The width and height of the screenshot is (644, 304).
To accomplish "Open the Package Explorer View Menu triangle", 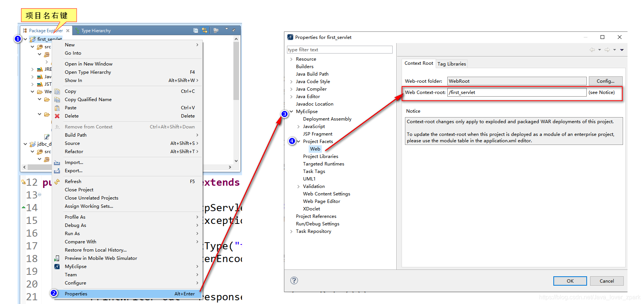I will [226, 29].
